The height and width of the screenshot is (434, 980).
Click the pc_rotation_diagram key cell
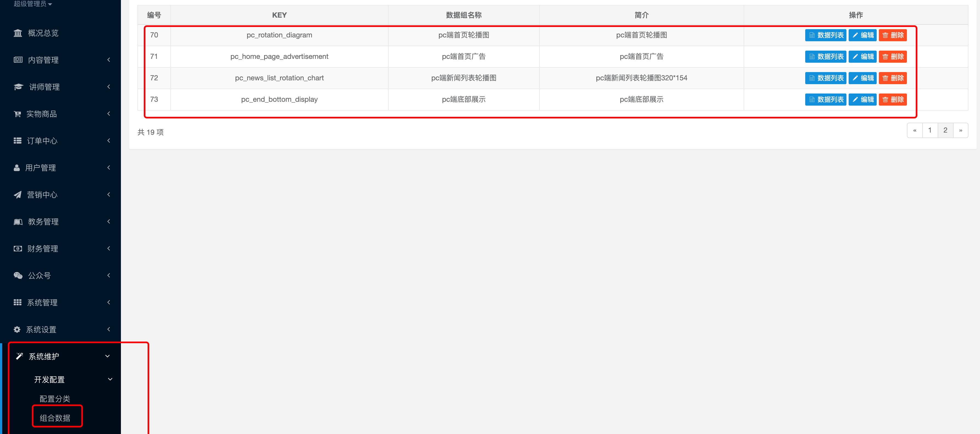point(279,35)
